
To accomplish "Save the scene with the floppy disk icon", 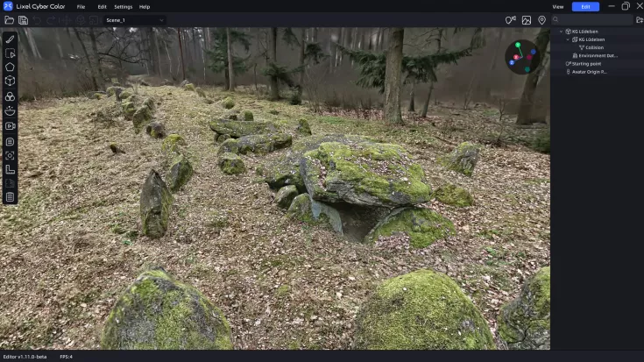I will coord(23,20).
